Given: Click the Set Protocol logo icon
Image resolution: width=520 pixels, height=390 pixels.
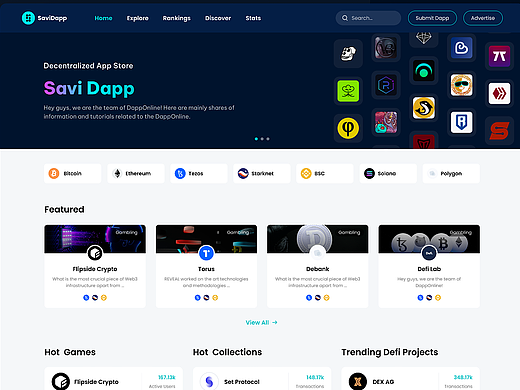Looking at the screenshot, I should pyautogui.click(x=209, y=381).
